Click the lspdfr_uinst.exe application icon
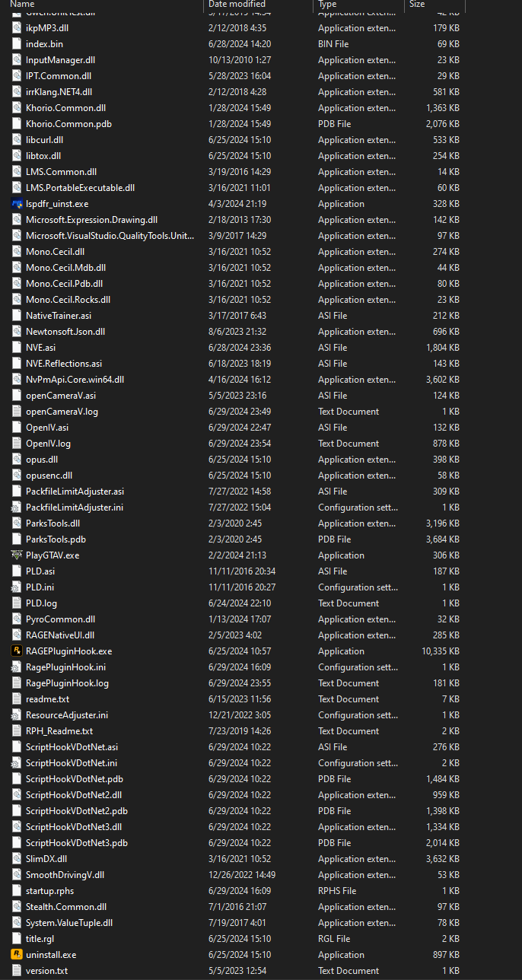The width and height of the screenshot is (522, 980). click(x=17, y=204)
